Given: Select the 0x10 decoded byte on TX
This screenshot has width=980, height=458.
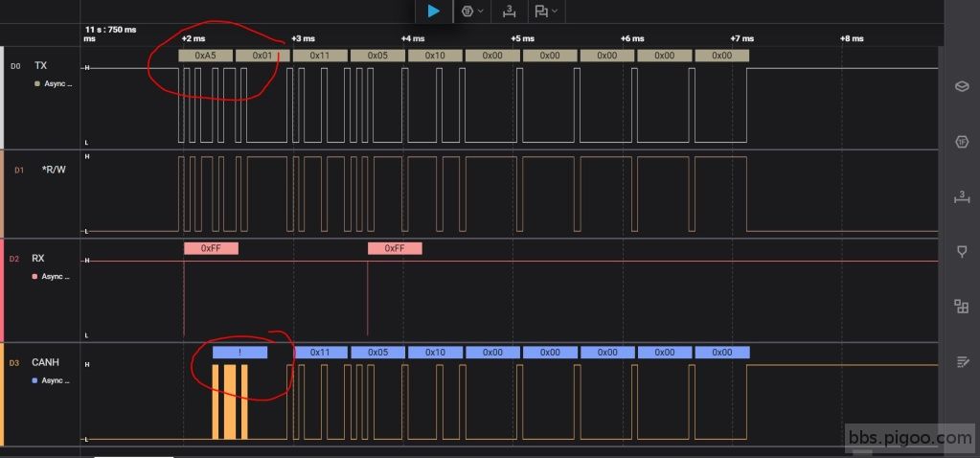Looking at the screenshot, I should [435, 56].
